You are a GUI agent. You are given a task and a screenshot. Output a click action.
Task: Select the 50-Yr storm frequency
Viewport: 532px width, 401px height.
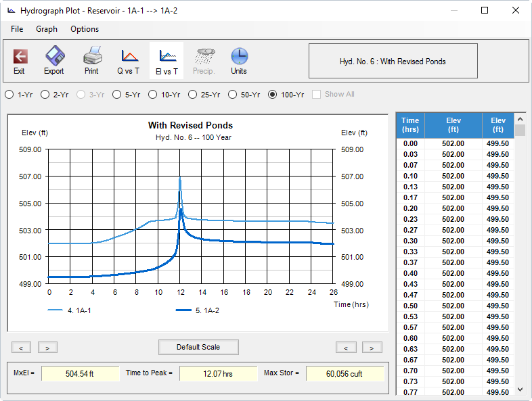click(234, 95)
